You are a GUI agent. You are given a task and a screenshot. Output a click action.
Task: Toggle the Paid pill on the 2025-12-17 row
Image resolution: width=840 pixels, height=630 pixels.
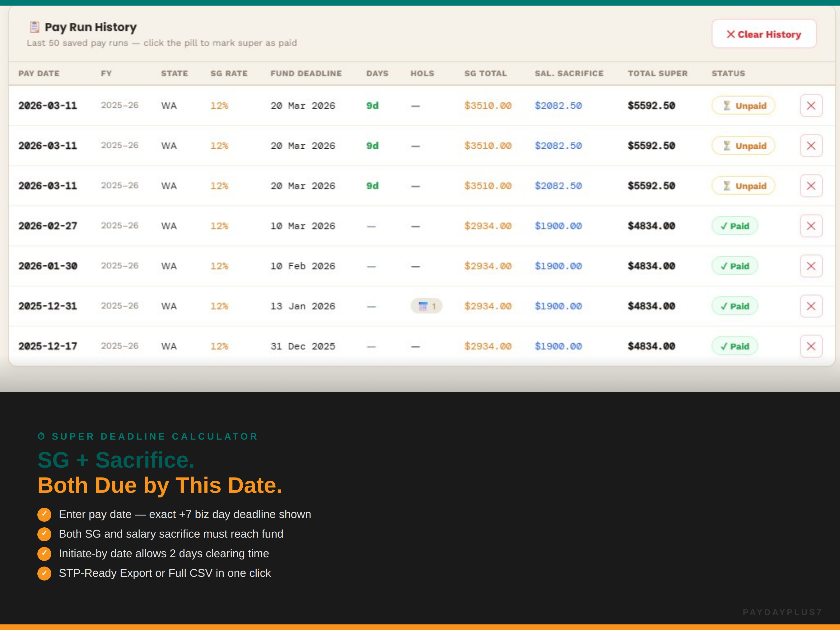tap(735, 346)
